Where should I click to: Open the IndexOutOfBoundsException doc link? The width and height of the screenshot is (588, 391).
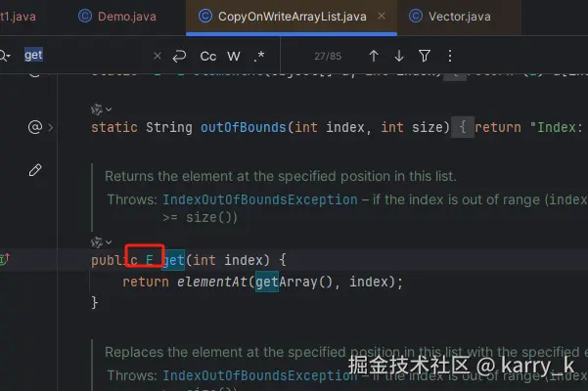point(260,199)
